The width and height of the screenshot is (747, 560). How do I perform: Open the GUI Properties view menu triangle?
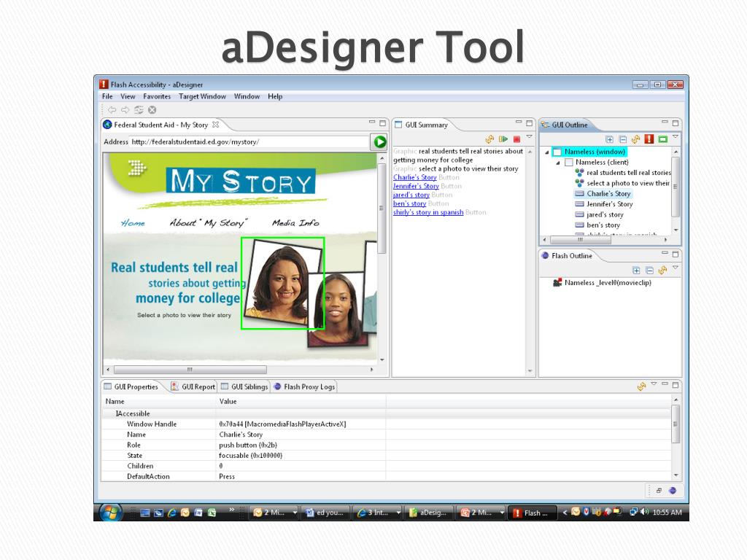[654, 384]
